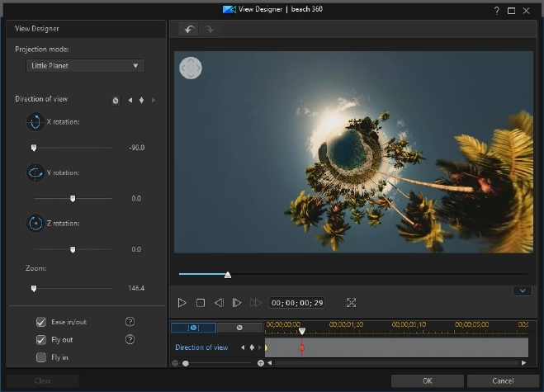Click ruler timecode 00;00;05;00
Viewport: 544px width, 392px height.
tap(472, 324)
